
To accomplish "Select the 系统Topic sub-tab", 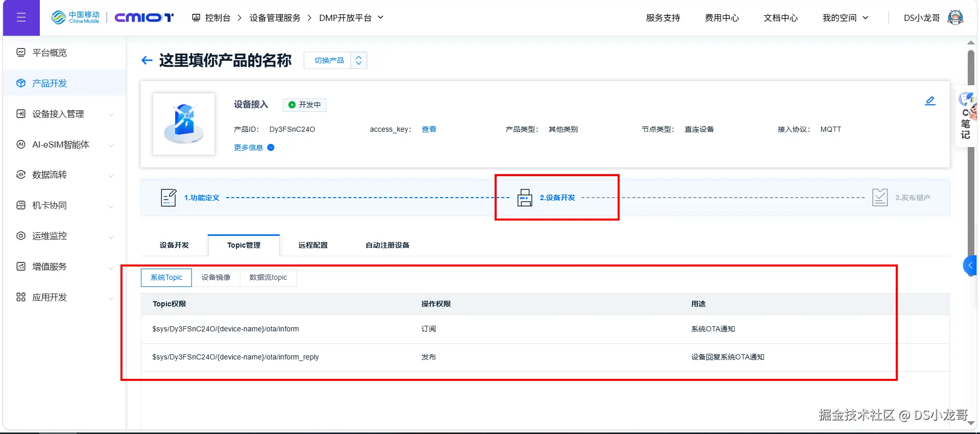I will pos(166,277).
